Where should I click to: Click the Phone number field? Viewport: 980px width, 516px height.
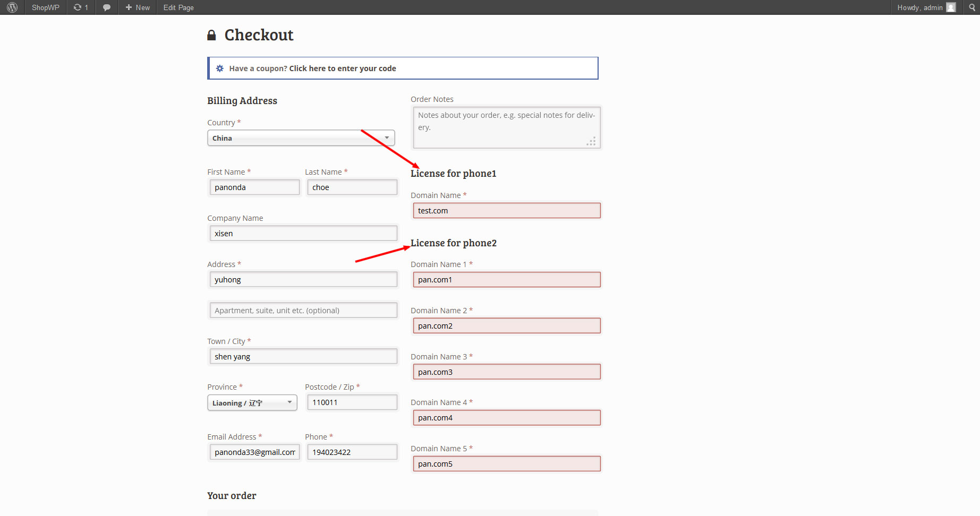click(x=352, y=452)
